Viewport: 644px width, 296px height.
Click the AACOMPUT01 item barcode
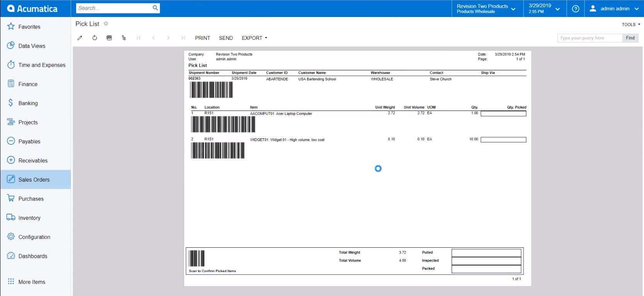tap(223, 124)
